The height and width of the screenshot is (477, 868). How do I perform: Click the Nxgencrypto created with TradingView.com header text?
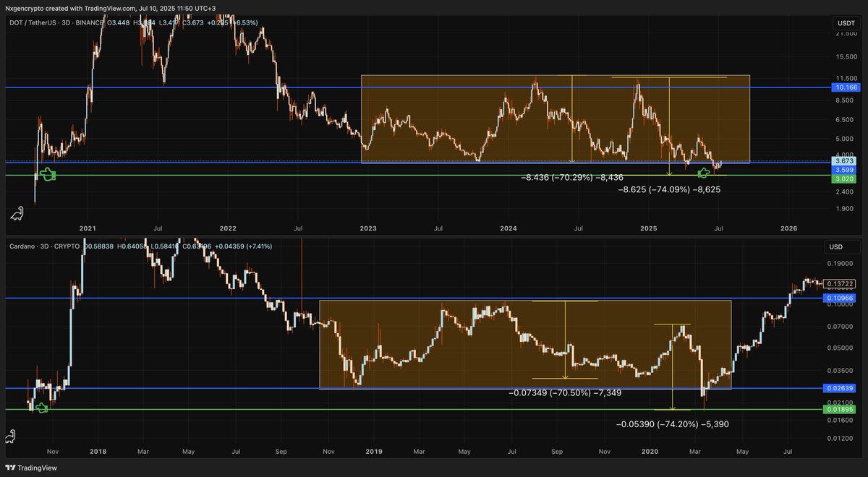(x=111, y=8)
